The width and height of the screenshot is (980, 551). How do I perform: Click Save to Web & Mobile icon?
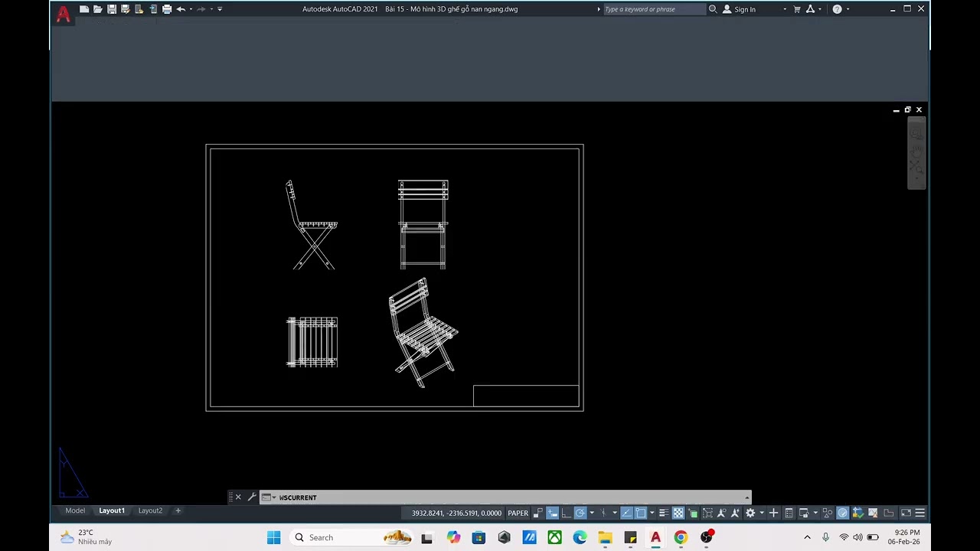pos(153,9)
